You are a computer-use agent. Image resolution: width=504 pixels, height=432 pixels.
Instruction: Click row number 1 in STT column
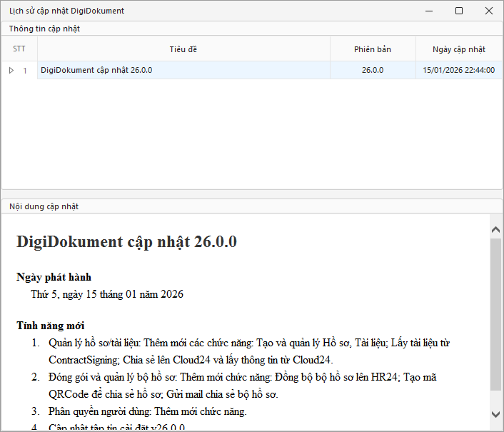pyautogui.click(x=25, y=71)
